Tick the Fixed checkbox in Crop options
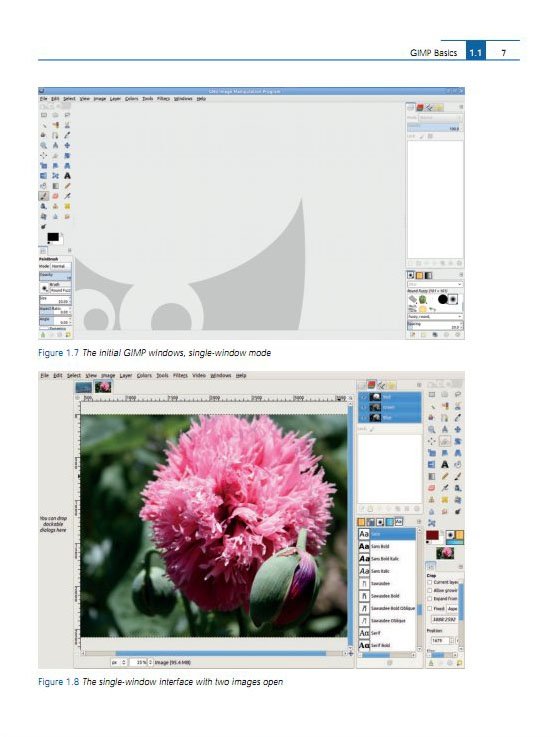 point(430,609)
